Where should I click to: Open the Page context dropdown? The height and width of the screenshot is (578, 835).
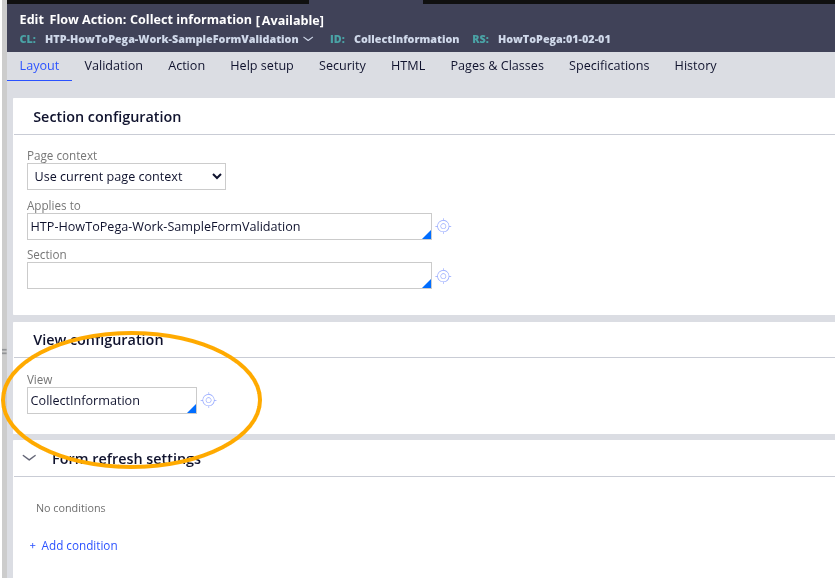[126, 177]
